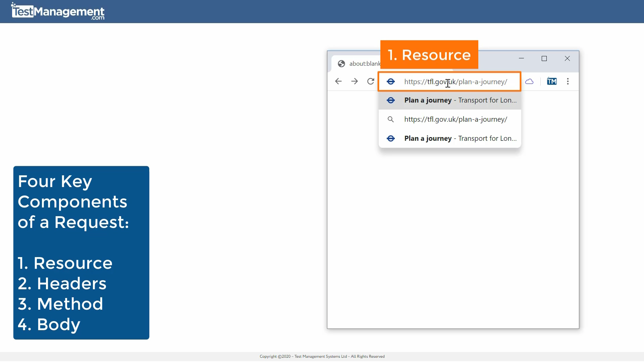Open the three-dot browser menu
The height and width of the screenshot is (362, 644).
pyautogui.click(x=568, y=81)
